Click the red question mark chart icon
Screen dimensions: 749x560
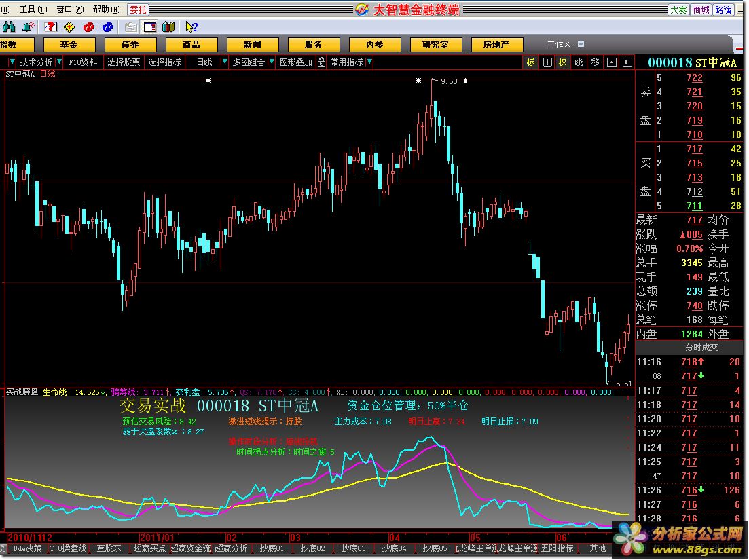(50, 26)
